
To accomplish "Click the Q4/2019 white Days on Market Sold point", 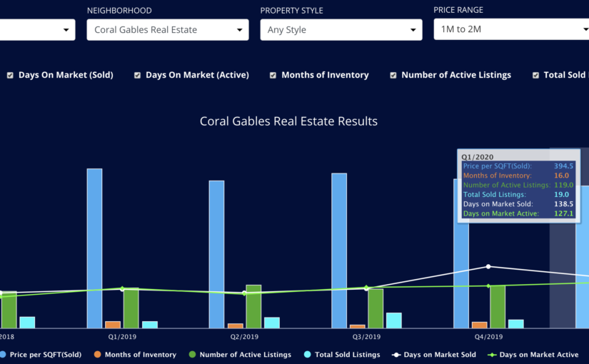I will click(488, 267).
